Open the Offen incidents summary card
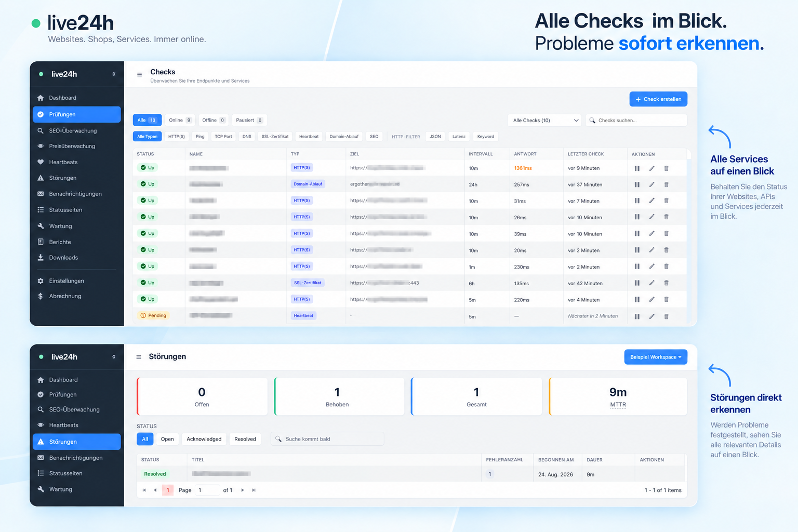This screenshot has height=532, width=798. pos(202,396)
